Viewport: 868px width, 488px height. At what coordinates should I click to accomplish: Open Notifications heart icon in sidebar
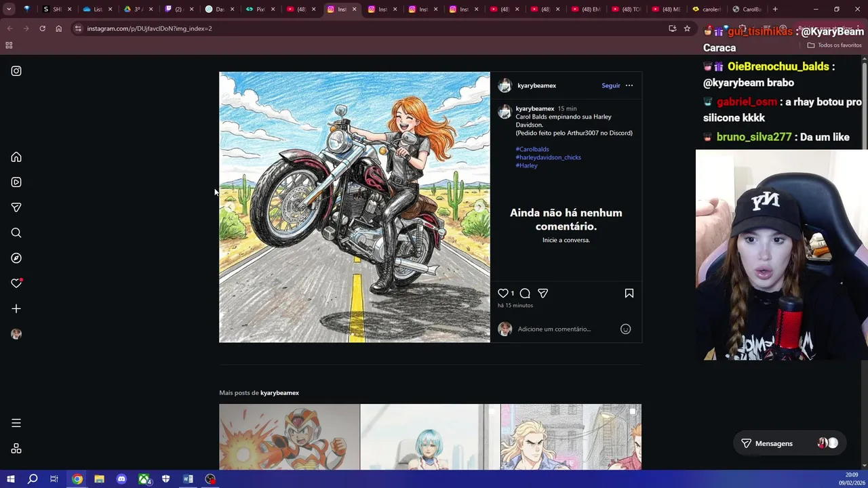(x=16, y=283)
